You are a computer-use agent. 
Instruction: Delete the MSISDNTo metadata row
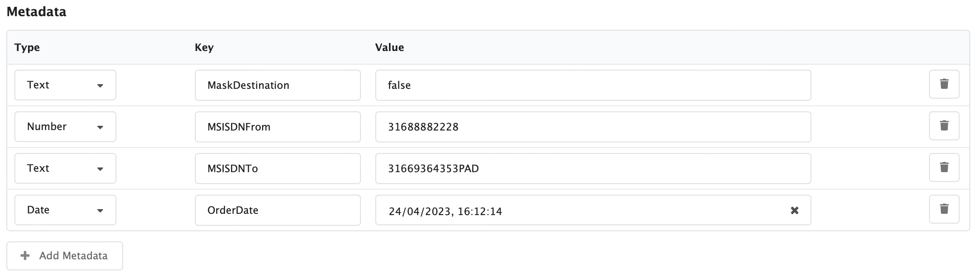click(x=944, y=168)
